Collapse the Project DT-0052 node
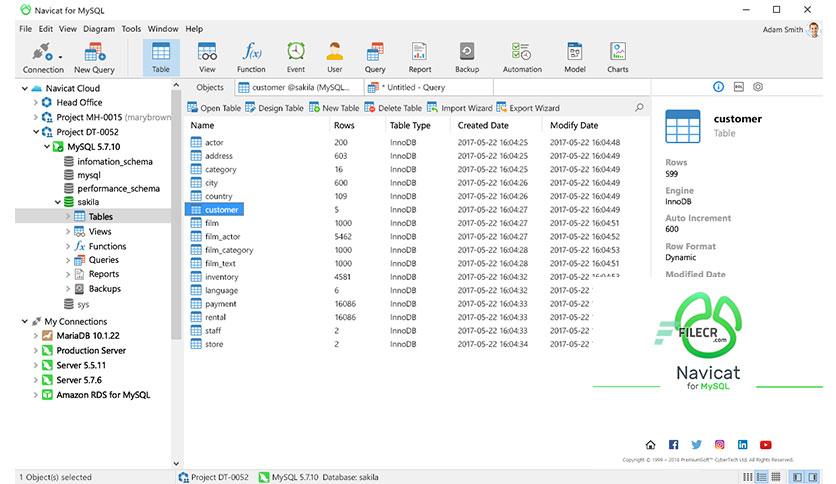This screenshot has width=836, height=484. click(x=35, y=132)
